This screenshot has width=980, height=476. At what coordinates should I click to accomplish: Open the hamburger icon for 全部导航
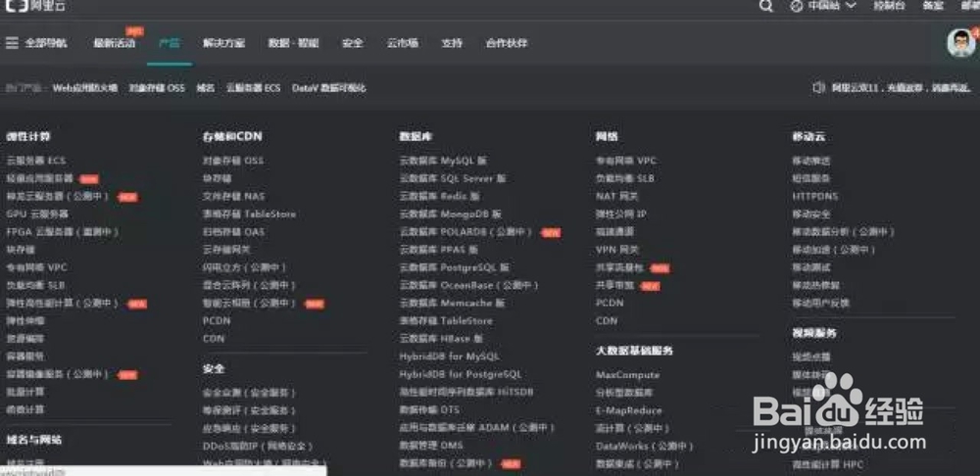tap(12, 43)
